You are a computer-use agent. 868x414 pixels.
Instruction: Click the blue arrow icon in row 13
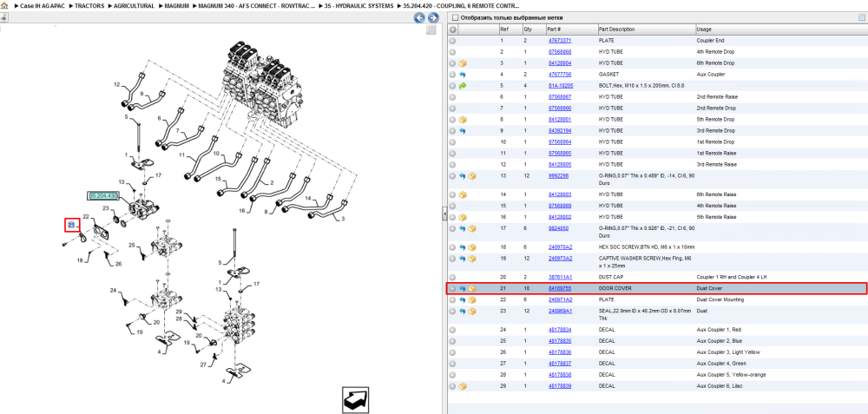pyautogui.click(x=463, y=176)
